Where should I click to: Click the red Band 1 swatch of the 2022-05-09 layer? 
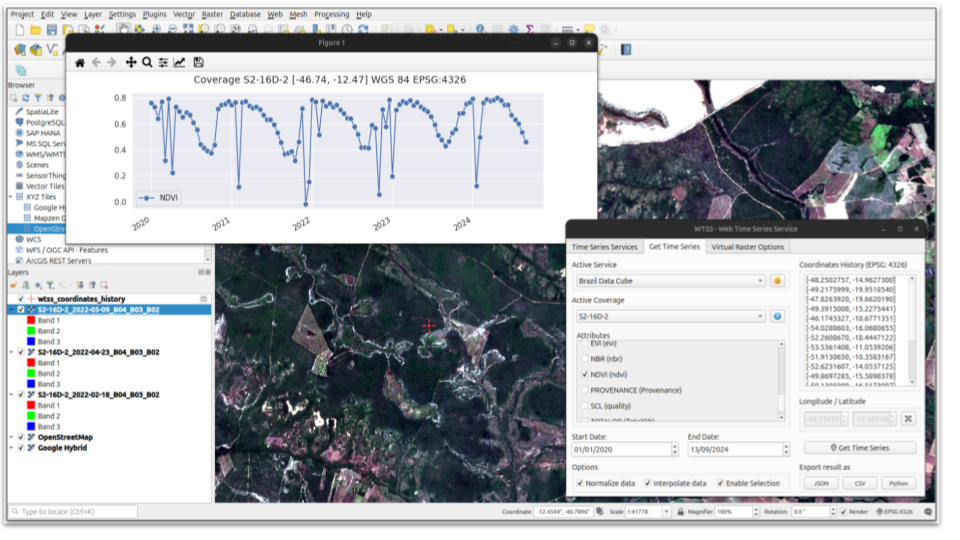(30, 320)
